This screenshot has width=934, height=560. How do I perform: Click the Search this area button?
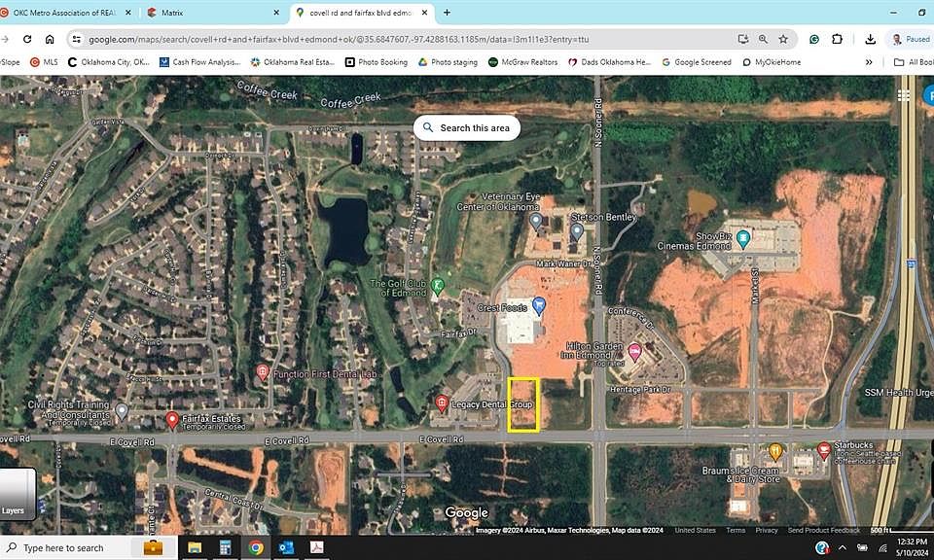coord(466,127)
